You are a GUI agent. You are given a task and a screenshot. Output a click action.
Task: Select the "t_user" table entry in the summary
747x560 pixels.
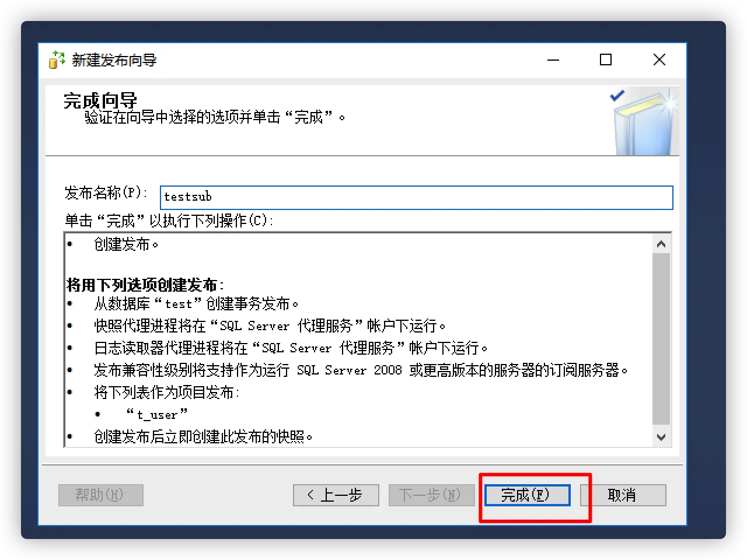156,414
